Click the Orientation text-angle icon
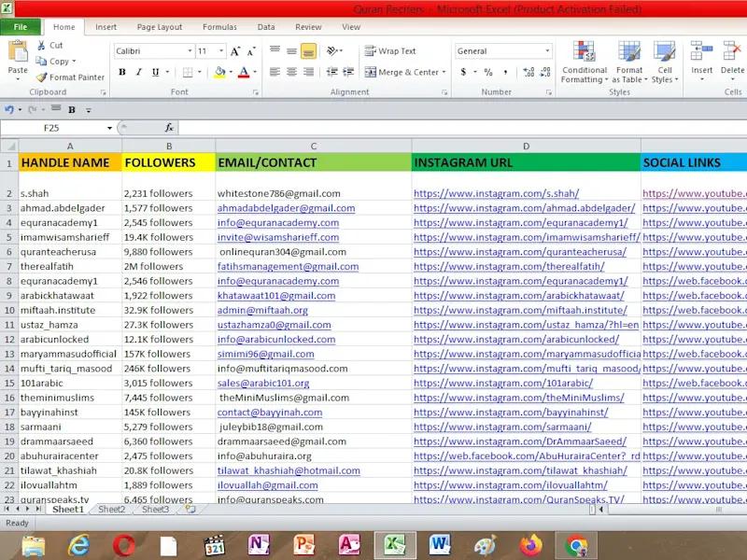The width and height of the screenshot is (747, 560). tap(332, 50)
